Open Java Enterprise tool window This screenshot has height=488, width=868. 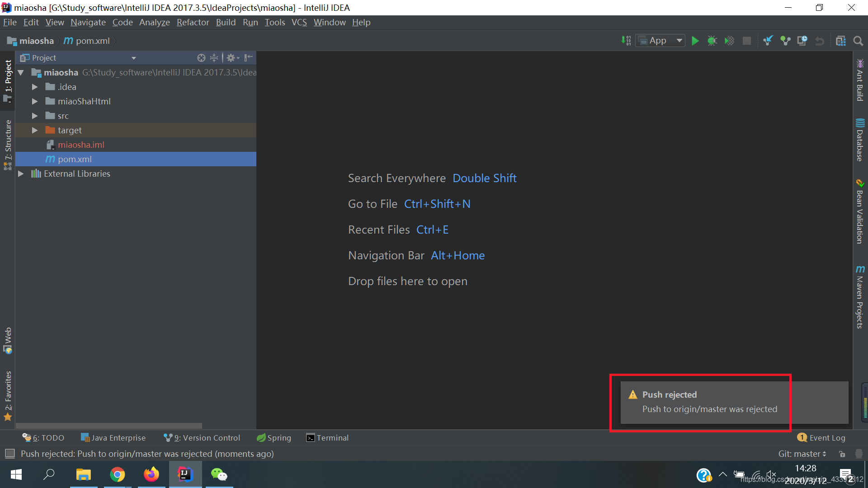113,437
